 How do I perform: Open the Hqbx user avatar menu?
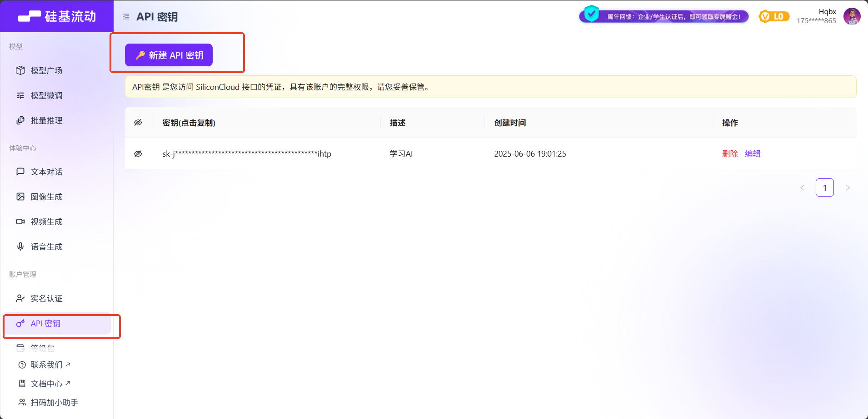[852, 16]
